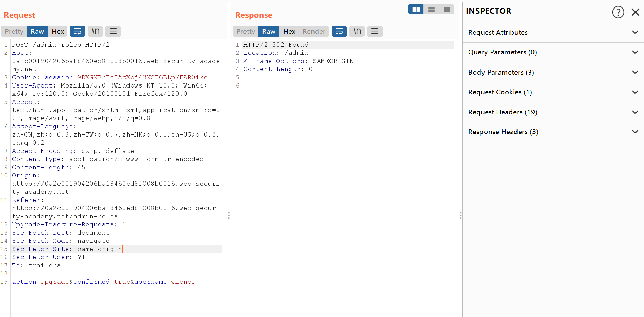Screen dimensions: 644x317
Task: Click the splitter handle between Request and Response
Action: click(x=229, y=216)
